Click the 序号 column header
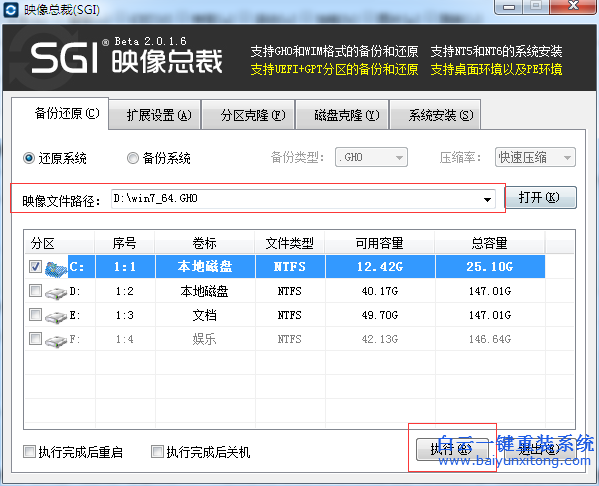 pos(125,243)
